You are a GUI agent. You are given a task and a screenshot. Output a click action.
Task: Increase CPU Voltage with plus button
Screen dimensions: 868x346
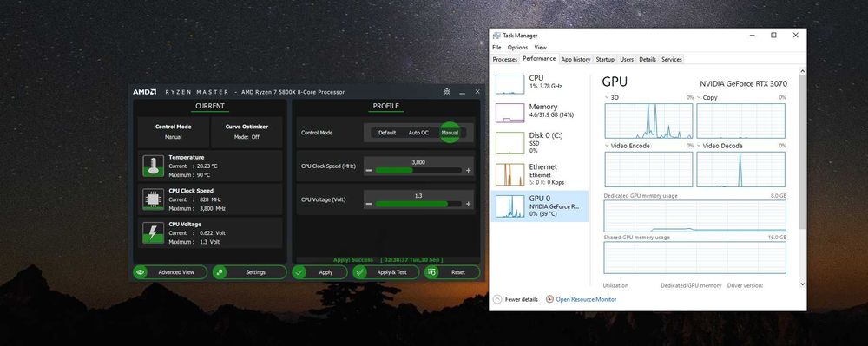click(469, 204)
